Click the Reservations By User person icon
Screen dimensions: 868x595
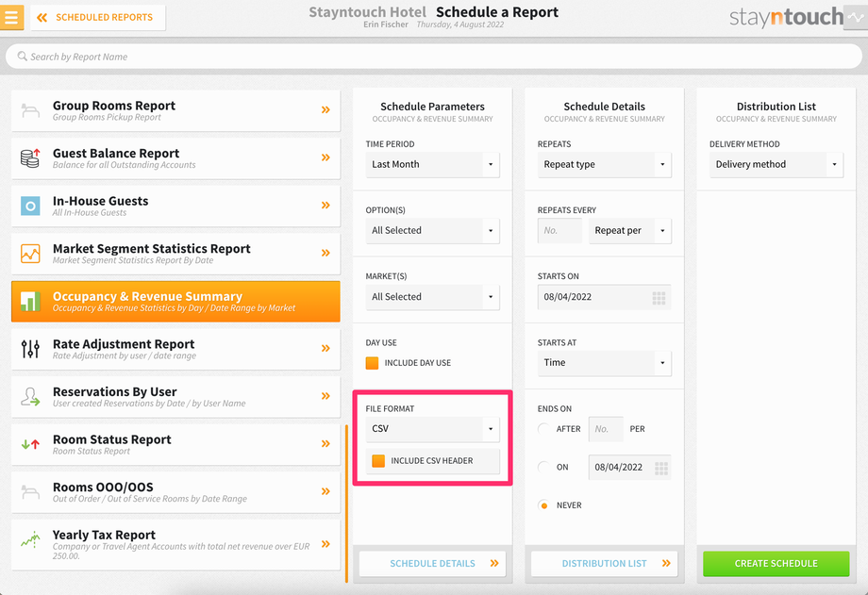click(x=30, y=397)
